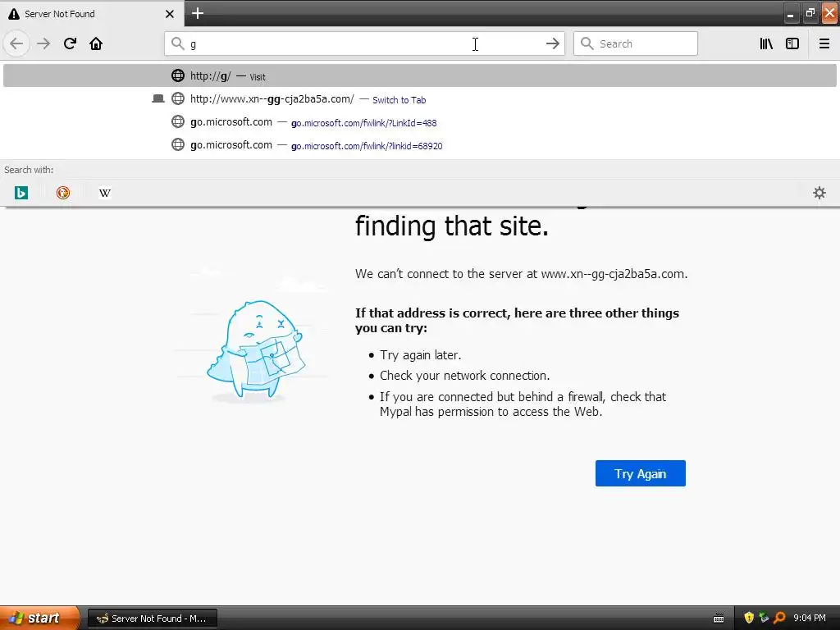Click the orange magnifier tray icon
The height and width of the screenshot is (630, 840).
[x=779, y=618]
